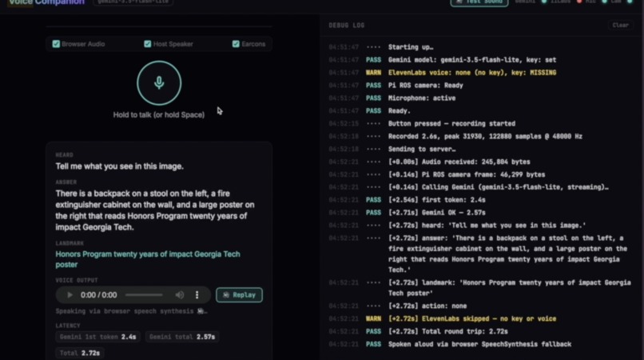This screenshot has width=644, height=360.
Task: Click the "Total round trip: 2.72s" log line
Action: coord(447,331)
